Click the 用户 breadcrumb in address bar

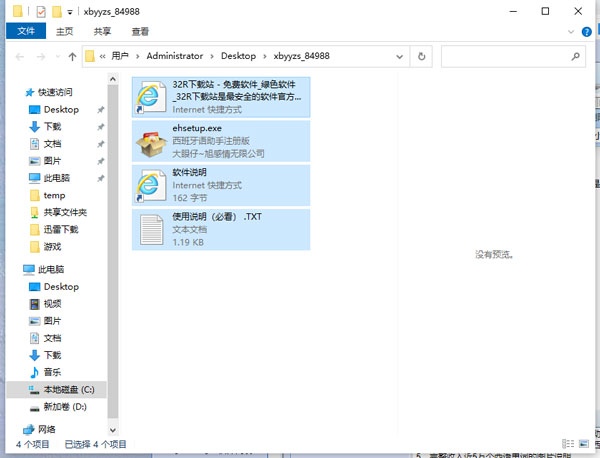(120, 56)
